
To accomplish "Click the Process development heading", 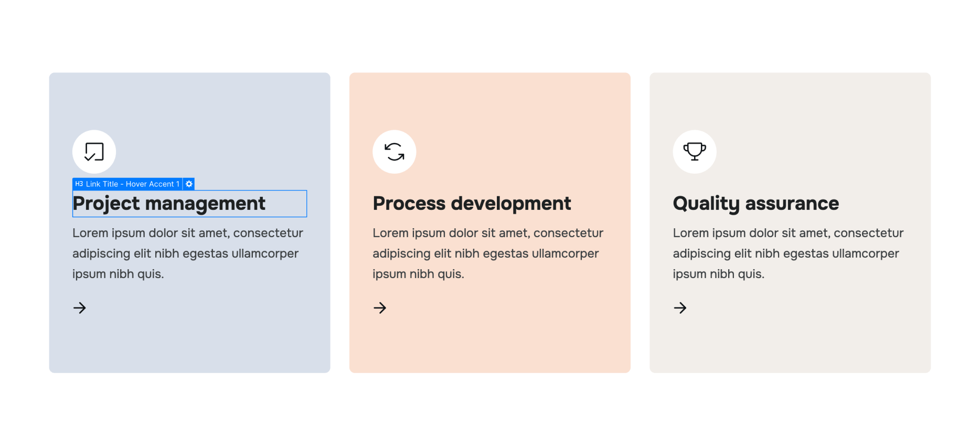I will point(472,204).
